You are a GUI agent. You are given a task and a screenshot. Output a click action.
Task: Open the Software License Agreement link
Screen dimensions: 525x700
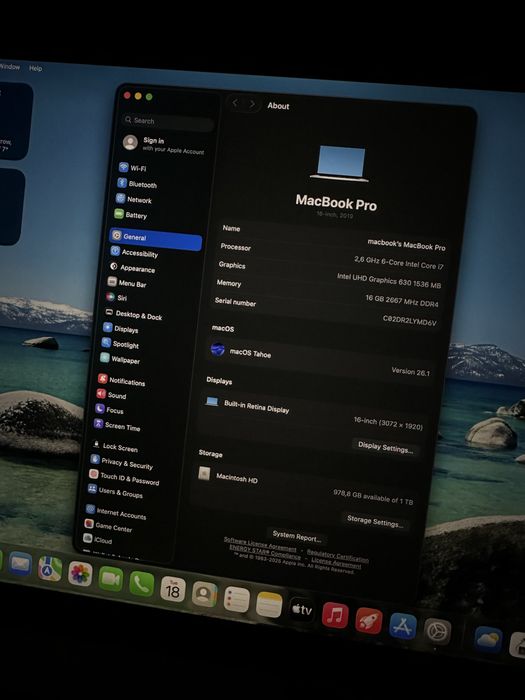[x=260, y=544]
